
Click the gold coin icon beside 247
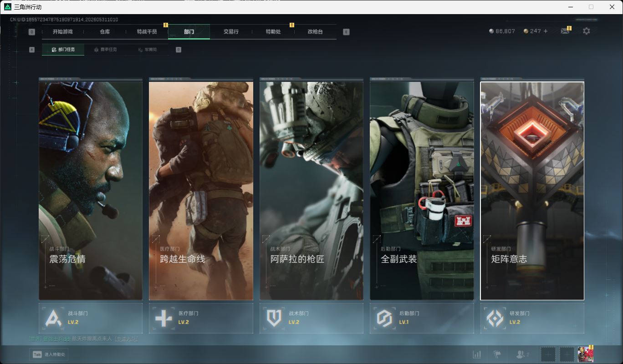(x=526, y=31)
